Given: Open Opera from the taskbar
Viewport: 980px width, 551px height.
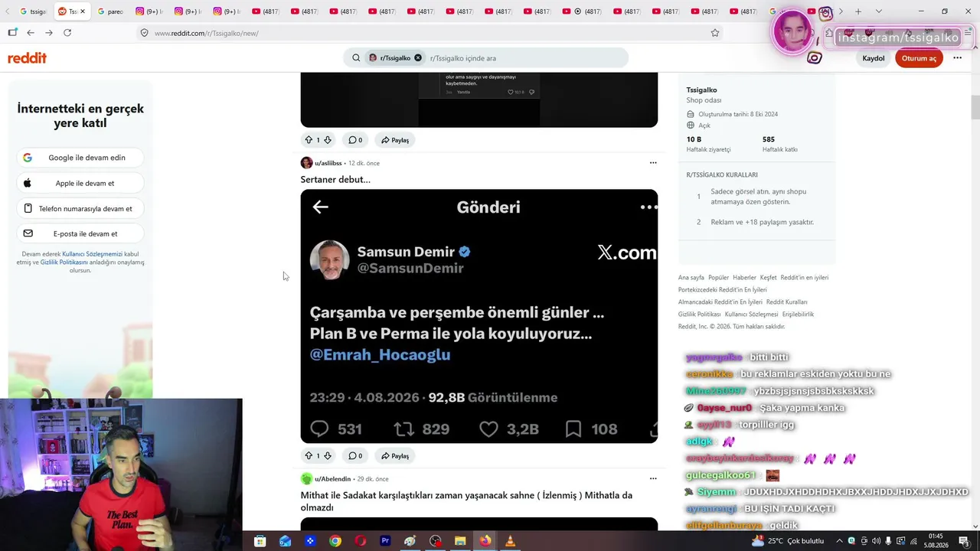Looking at the screenshot, I should 361,541.
